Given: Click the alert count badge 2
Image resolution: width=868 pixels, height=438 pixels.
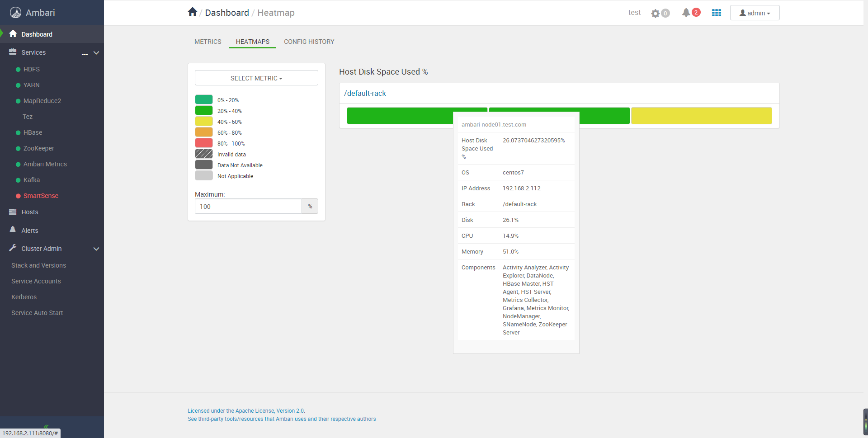Looking at the screenshot, I should click(696, 12).
